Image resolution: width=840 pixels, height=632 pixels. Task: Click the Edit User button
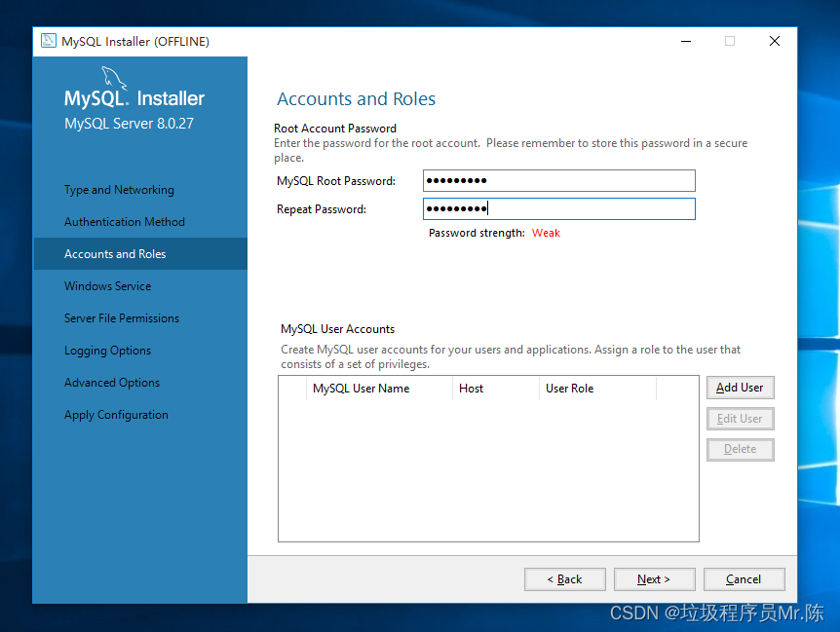tap(740, 419)
